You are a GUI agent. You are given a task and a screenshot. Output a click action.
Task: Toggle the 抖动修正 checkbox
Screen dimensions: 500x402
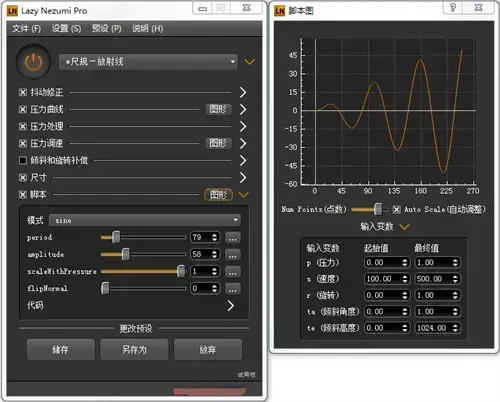(x=23, y=92)
